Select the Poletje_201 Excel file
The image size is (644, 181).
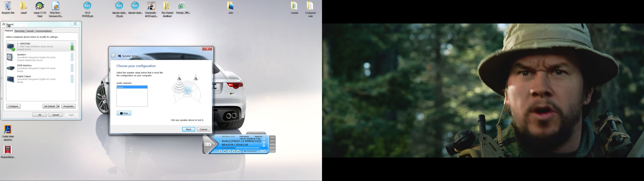click(x=183, y=8)
